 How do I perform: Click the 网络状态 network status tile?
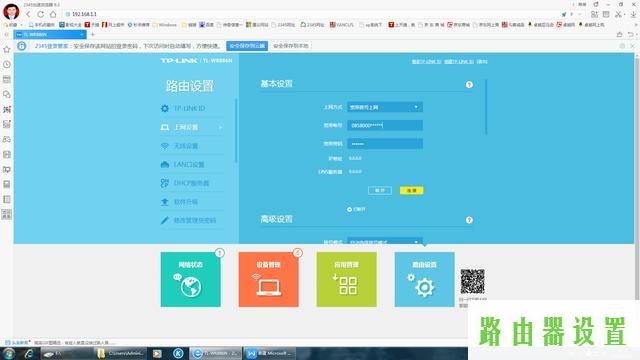coord(191,279)
